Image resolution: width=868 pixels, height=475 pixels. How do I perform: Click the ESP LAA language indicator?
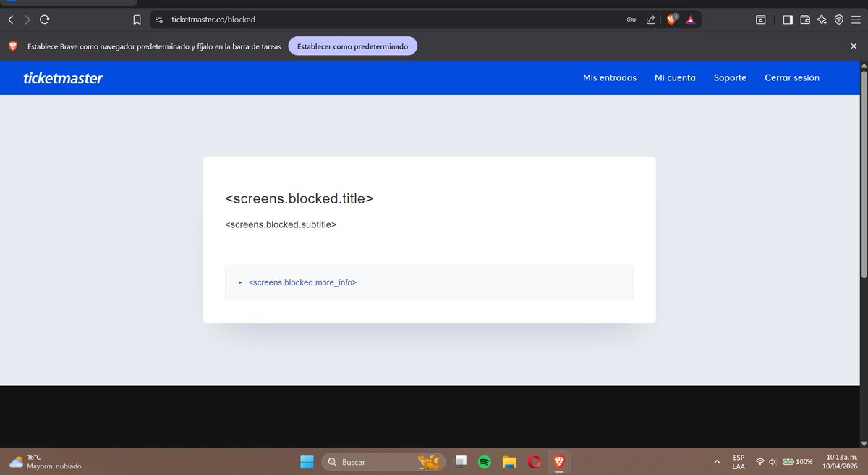pos(739,461)
